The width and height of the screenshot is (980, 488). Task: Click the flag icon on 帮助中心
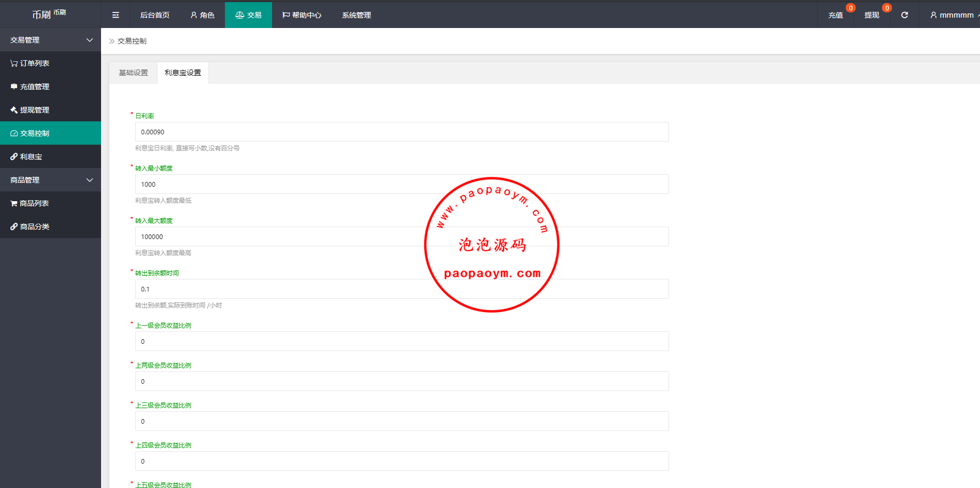pos(286,15)
